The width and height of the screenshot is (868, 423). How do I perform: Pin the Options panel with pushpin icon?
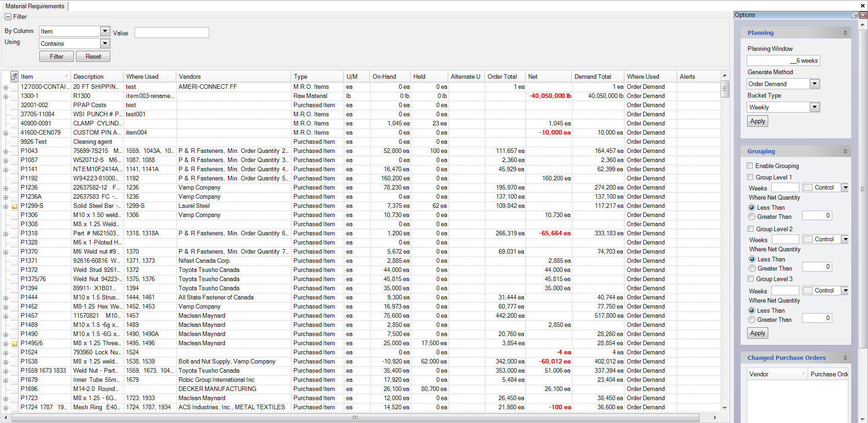(855, 15)
